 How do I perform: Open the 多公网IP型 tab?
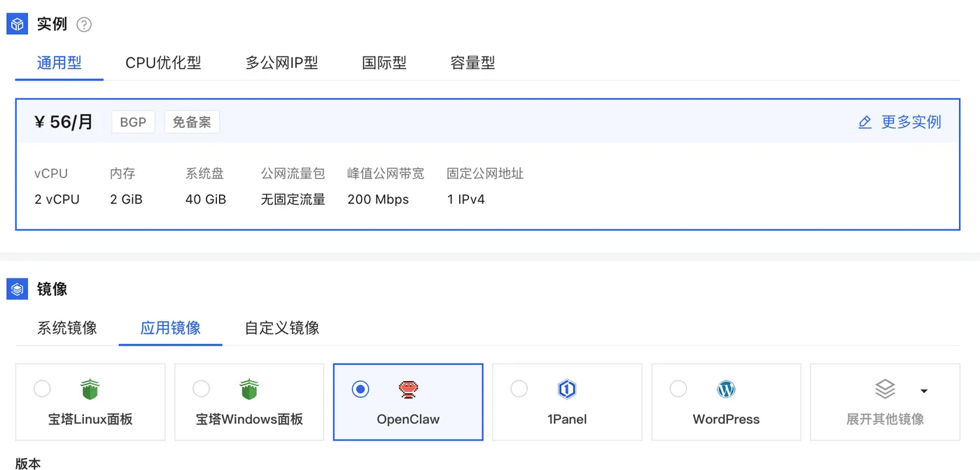pyautogui.click(x=282, y=63)
